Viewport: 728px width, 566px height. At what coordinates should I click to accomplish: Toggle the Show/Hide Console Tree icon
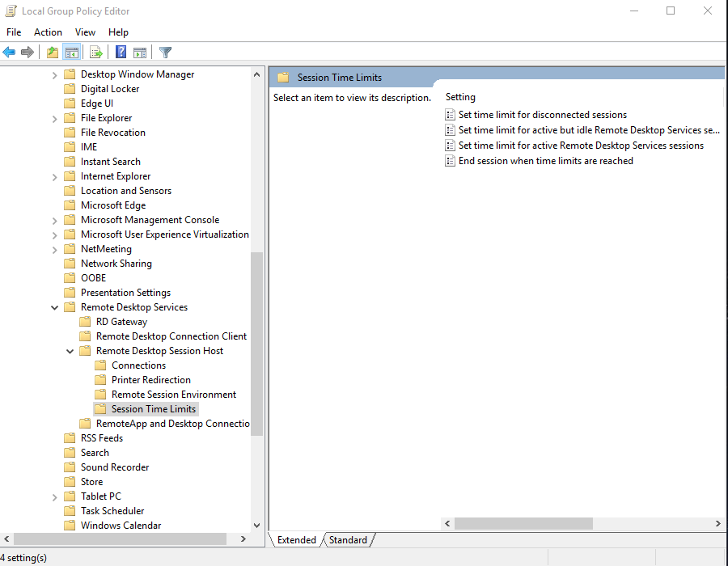(x=72, y=52)
